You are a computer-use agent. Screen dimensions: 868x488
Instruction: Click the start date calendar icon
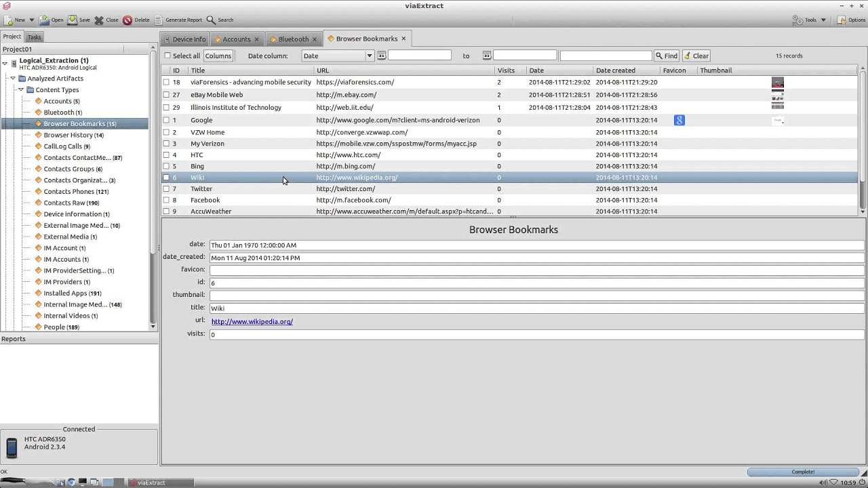tap(382, 56)
